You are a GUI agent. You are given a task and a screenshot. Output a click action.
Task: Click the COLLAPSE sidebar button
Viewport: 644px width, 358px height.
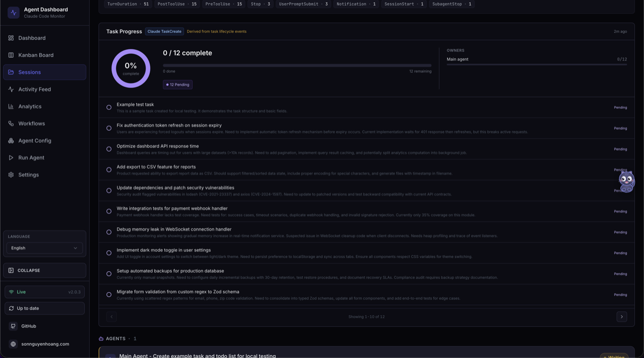tap(45, 271)
